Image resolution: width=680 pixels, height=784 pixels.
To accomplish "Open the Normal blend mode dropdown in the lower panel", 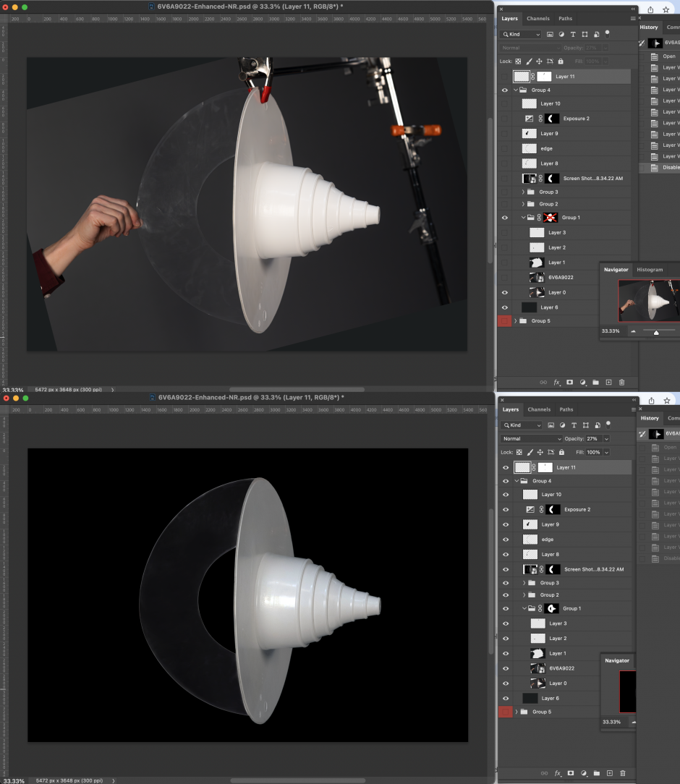I will coord(532,439).
